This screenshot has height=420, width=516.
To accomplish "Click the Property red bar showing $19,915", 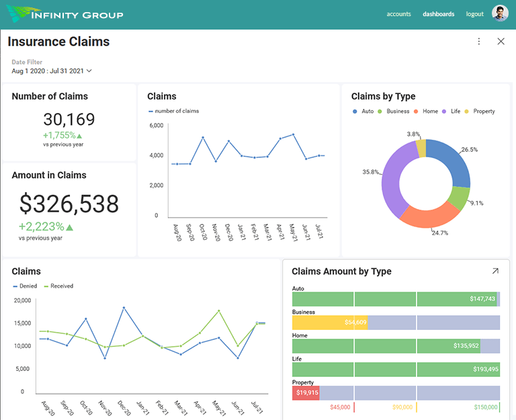I will point(306,392).
